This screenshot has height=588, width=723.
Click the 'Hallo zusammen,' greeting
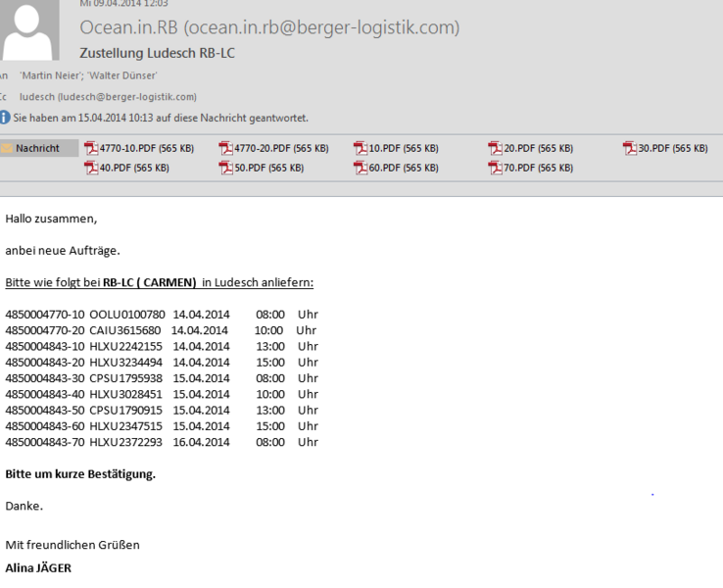[51, 220]
